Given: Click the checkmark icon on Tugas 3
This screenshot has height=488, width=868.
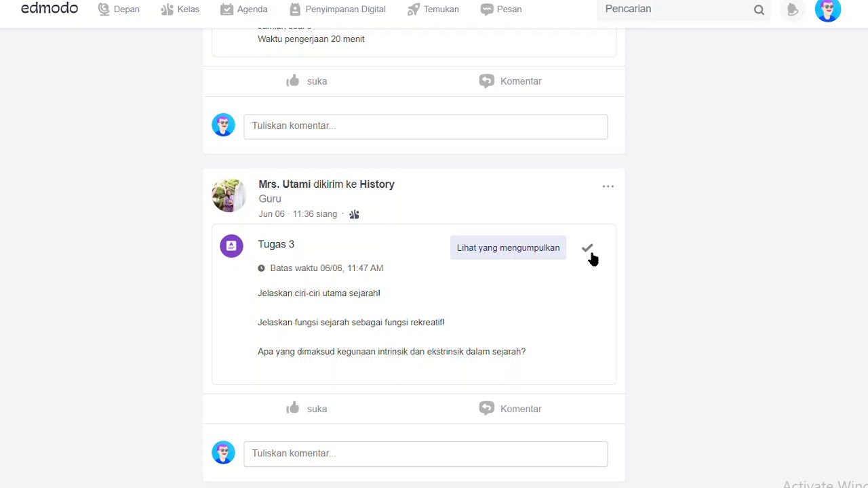Looking at the screenshot, I should pos(587,248).
